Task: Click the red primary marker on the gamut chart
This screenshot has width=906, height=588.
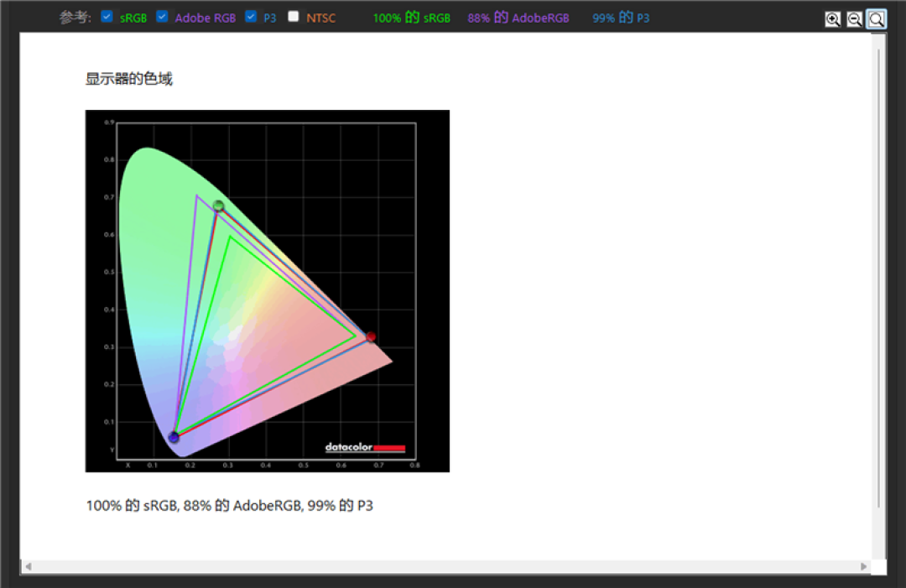Action: [x=371, y=336]
